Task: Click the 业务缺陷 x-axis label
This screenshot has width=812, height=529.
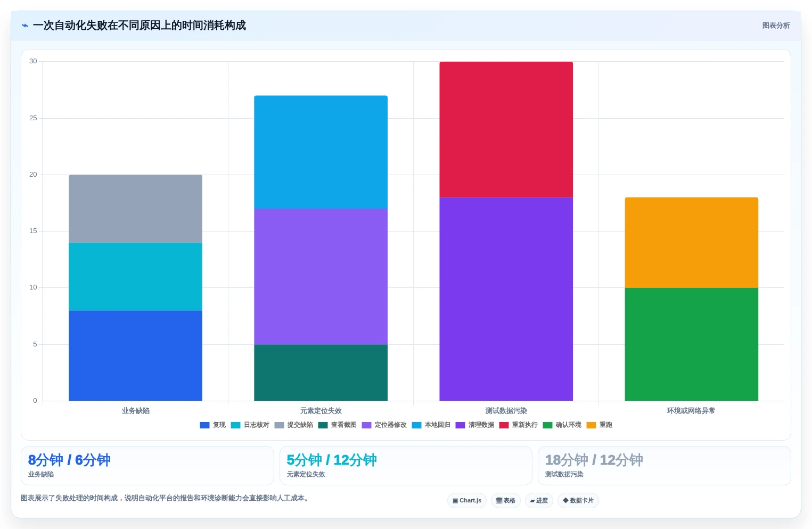Action: (135, 411)
